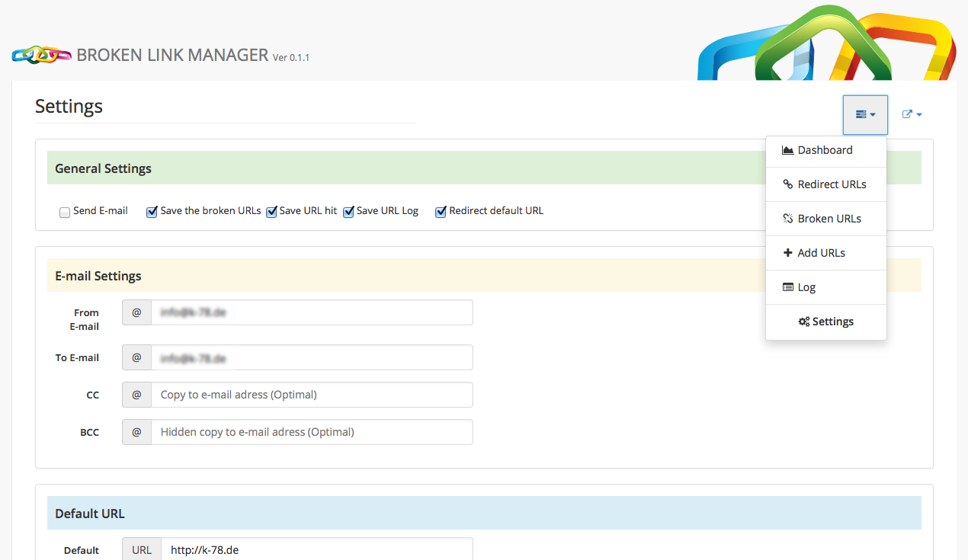
Task: Collapse the navigation menu dropdown button
Action: click(x=865, y=114)
